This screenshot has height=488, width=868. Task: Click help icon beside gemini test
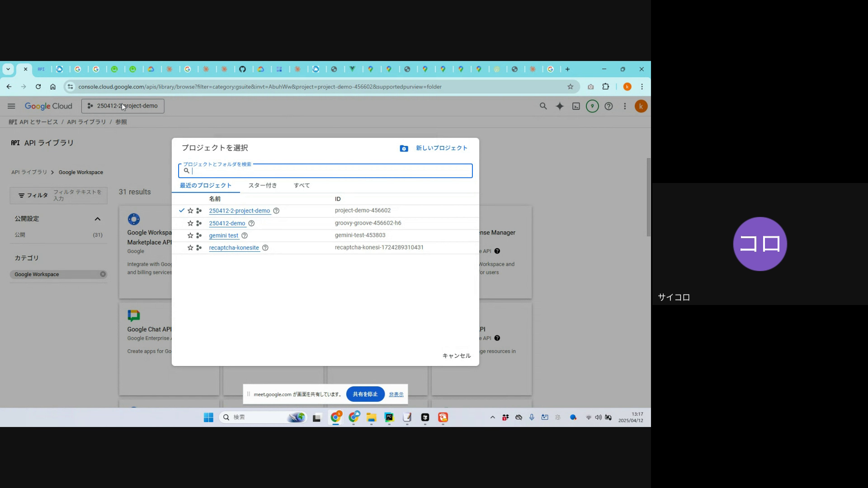[245, 235]
